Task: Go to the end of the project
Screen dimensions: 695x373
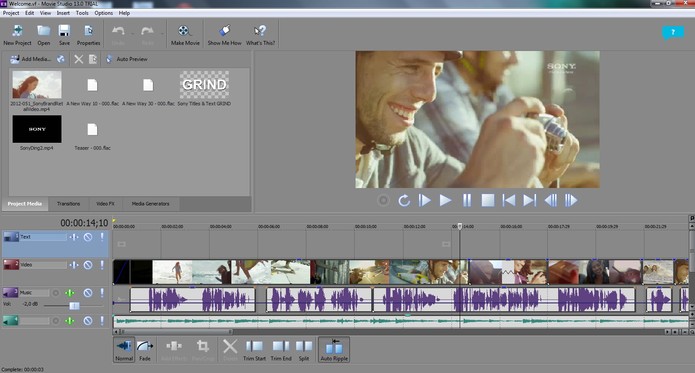Action: click(530, 201)
